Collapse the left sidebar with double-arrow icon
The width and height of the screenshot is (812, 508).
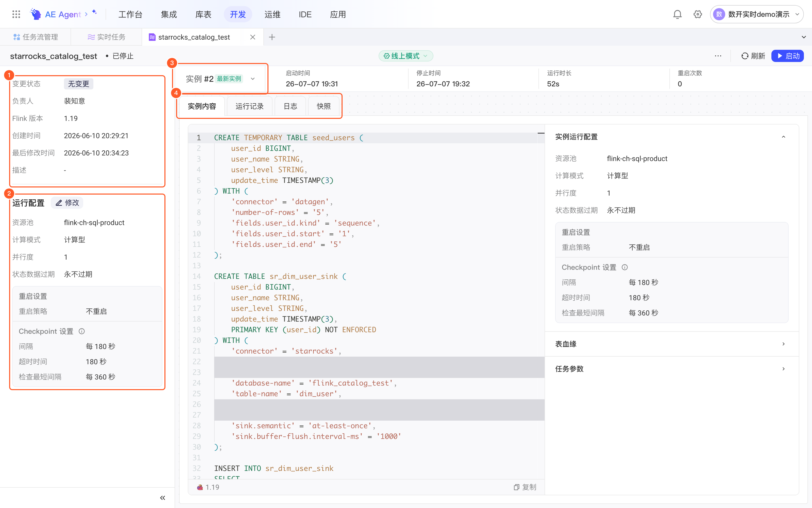tap(162, 498)
